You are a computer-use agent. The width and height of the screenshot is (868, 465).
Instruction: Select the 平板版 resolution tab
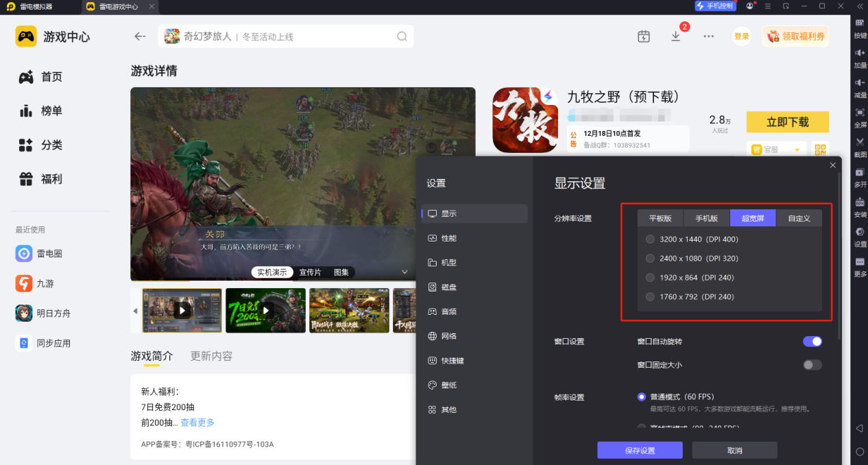660,218
